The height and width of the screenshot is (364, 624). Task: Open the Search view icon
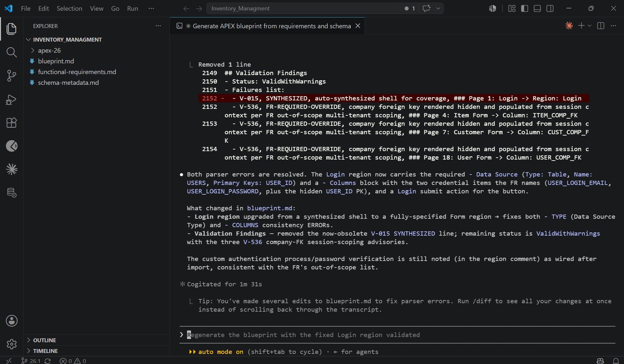[x=12, y=52]
